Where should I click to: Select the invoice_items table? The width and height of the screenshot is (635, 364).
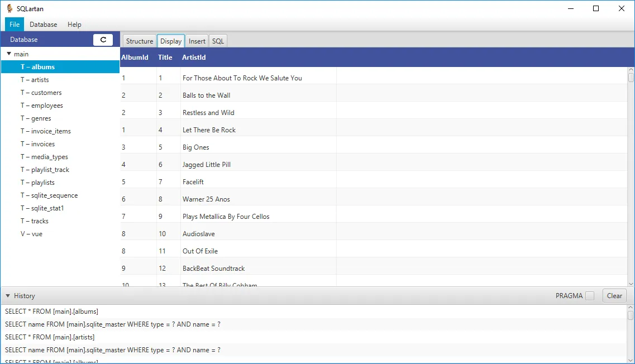pyautogui.click(x=60, y=131)
